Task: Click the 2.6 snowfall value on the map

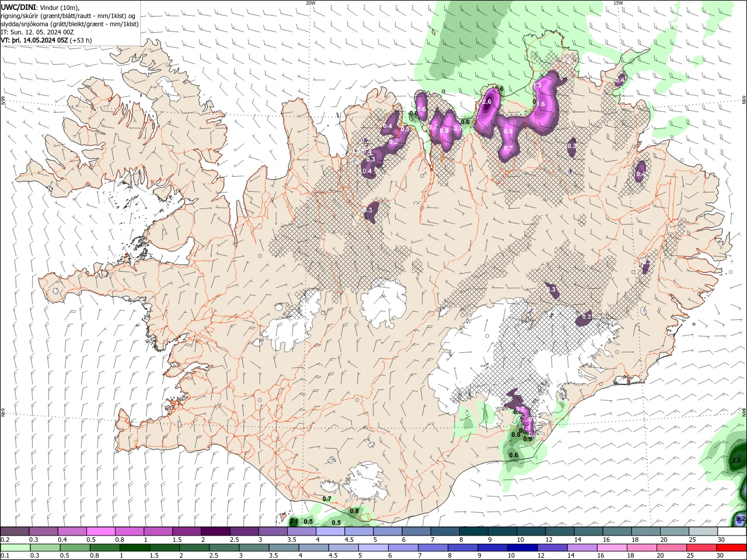Action: pyautogui.click(x=487, y=102)
